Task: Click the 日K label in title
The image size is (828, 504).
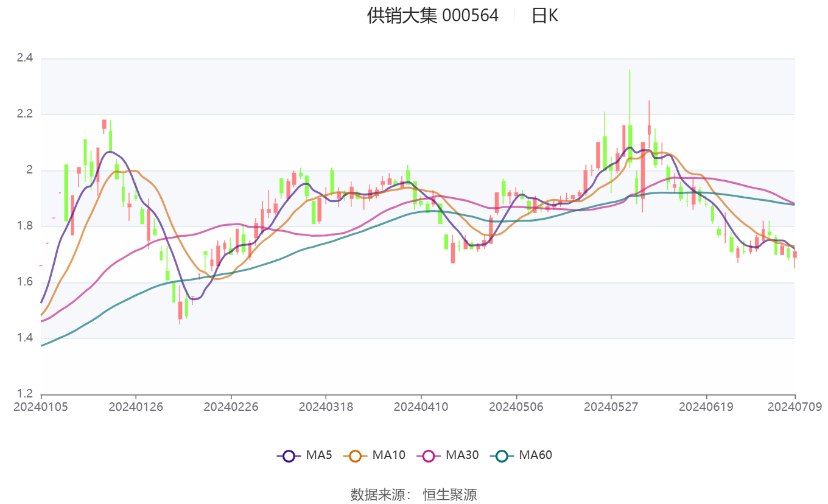Action: pyautogui.click(x=545, y=15)
